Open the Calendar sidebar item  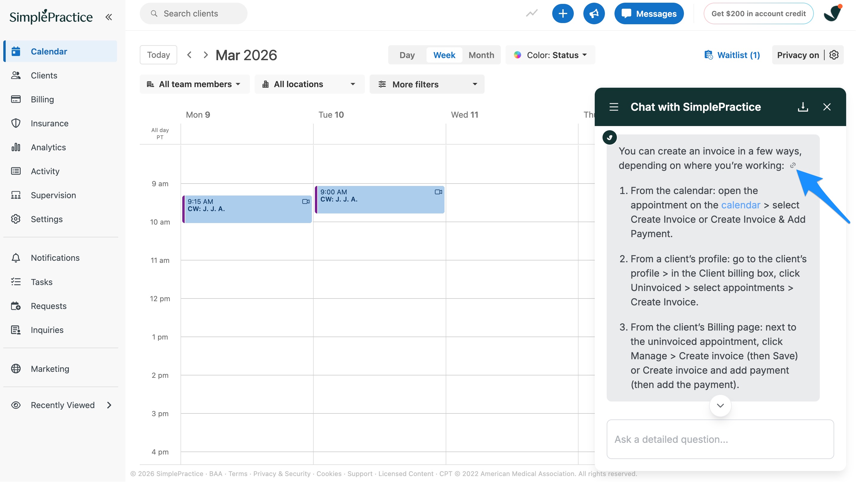[60, 51]
